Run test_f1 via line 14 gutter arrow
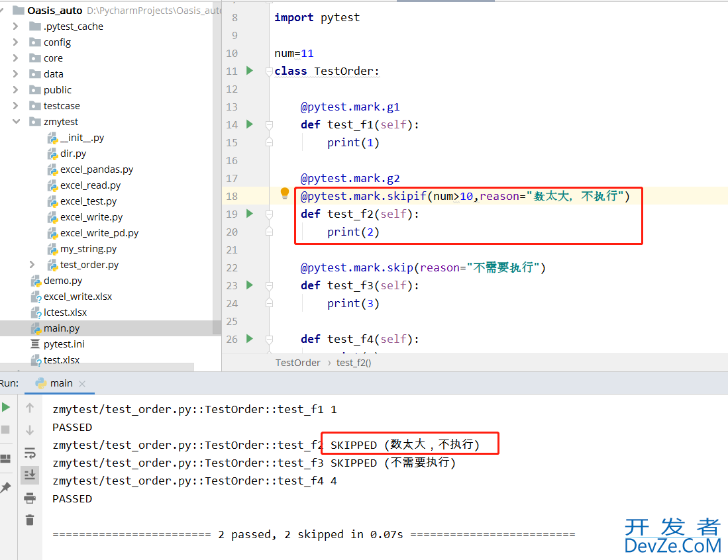The image size is (728, 560). tap(250, 124)
